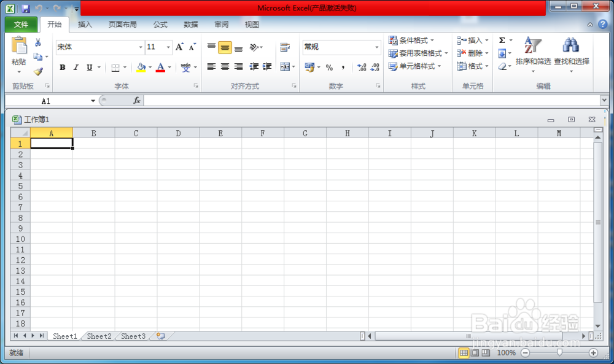The width and height of the screenshot is (614, 364).
Task: Open Excel help question mark
Action: coord(603,25)
